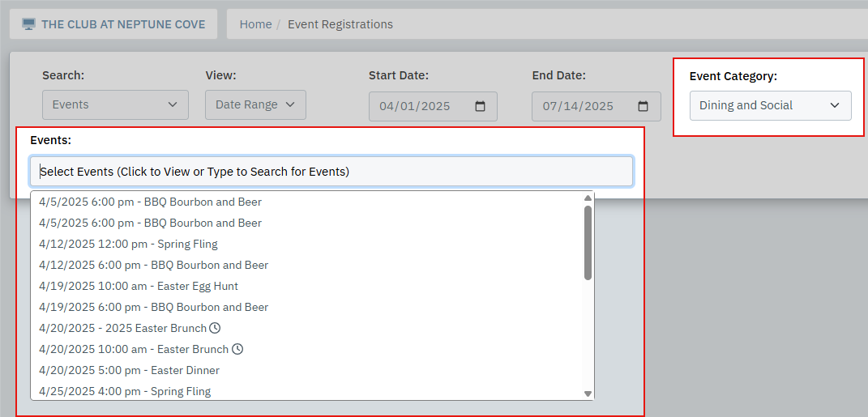Expand the Search Events dropdown

(x=115, y=104)
